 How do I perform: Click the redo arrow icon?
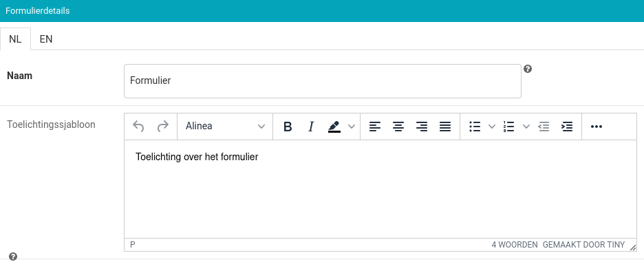(163, 127)
